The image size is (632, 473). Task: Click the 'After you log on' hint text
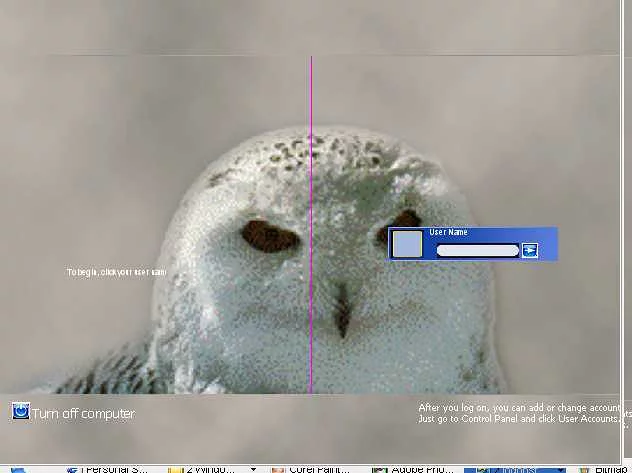tap(520, 413)
